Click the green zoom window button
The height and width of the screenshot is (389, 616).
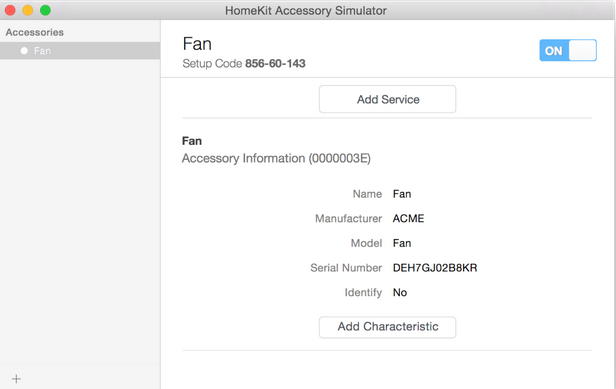point(45,10)
